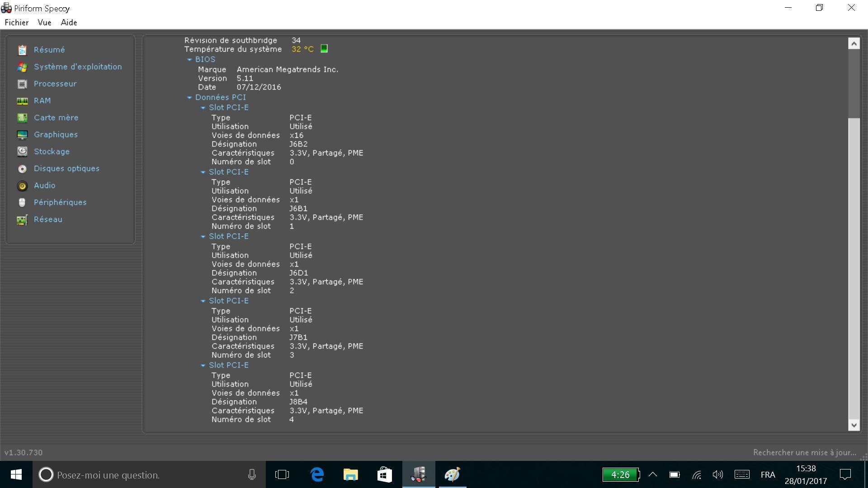Click the Stockage hard drive icon
The image size is (868, 488).
22,151
